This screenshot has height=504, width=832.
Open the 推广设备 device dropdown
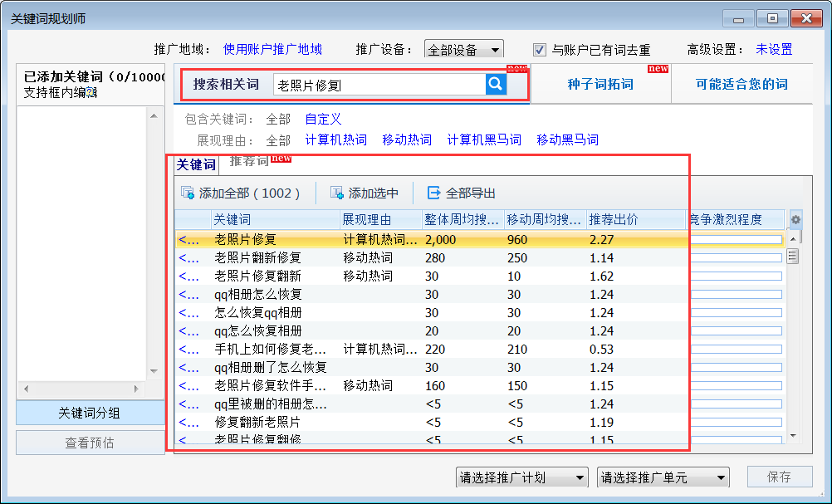tap(495, 48)
